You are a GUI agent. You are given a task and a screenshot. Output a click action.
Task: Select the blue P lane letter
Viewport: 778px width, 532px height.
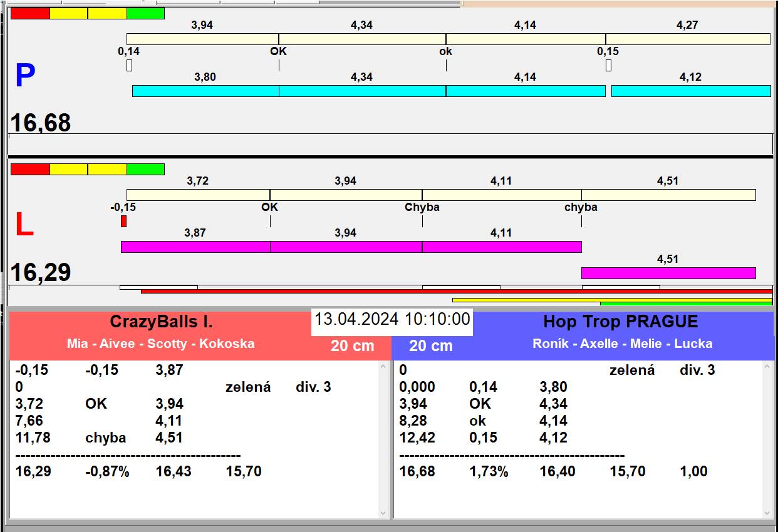[x=25, y=76]
